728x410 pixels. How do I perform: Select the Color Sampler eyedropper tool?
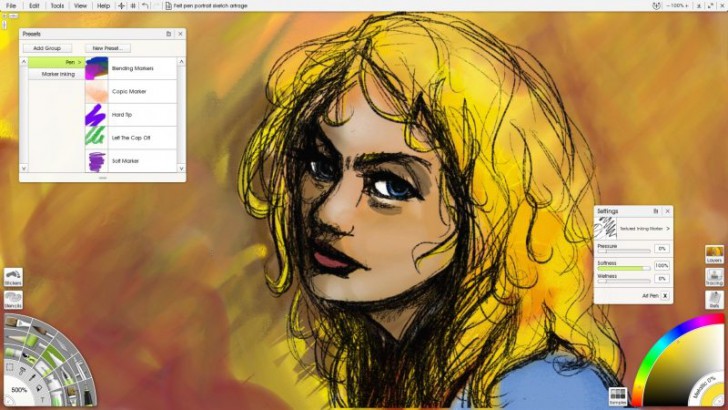[32, 378]
